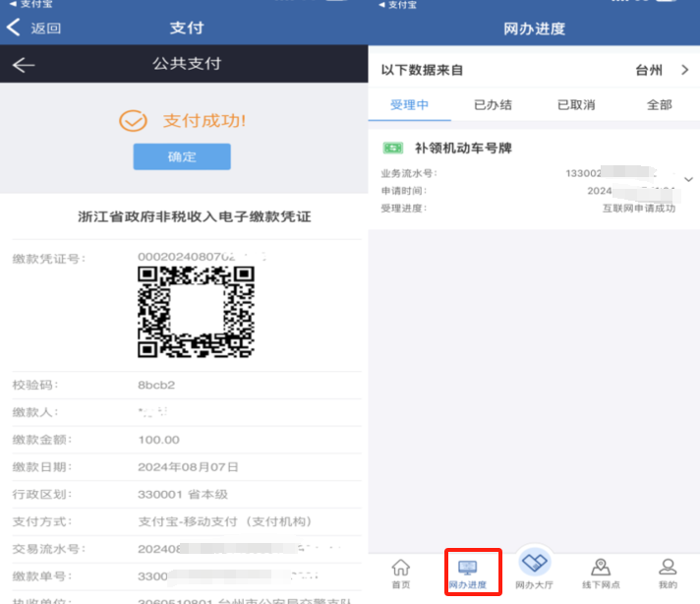This screenshot has height=604, width=700.
Task: Select the date 2024年08月07日
Action: [x=188, y=467]
